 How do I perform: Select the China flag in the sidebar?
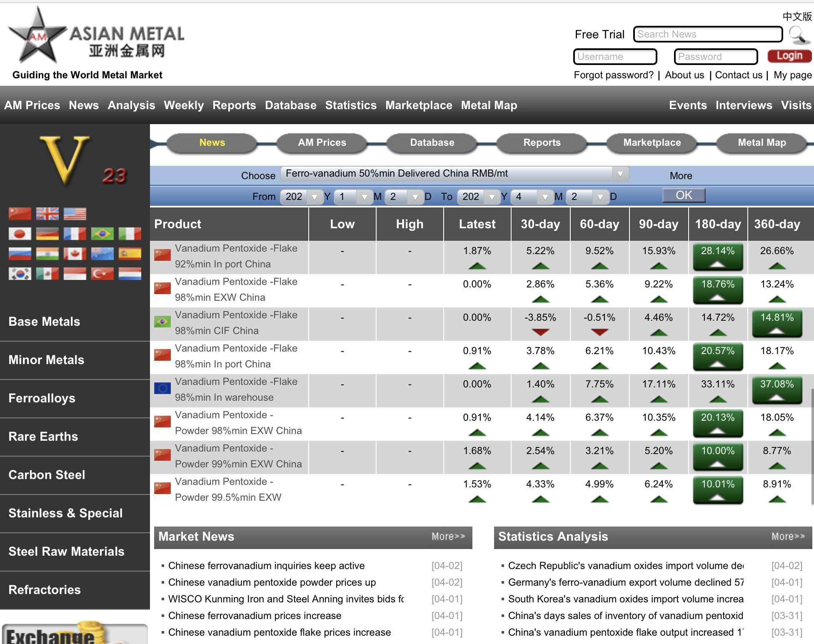coord(20,214)
